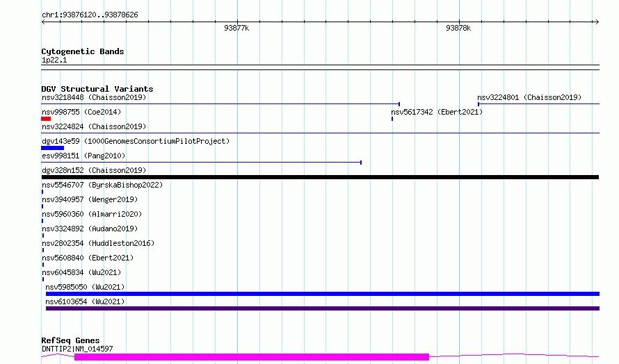Screen dimensions: 619x364
Task: Click the 93877k ruler position
Action: (x=236, y=28)
